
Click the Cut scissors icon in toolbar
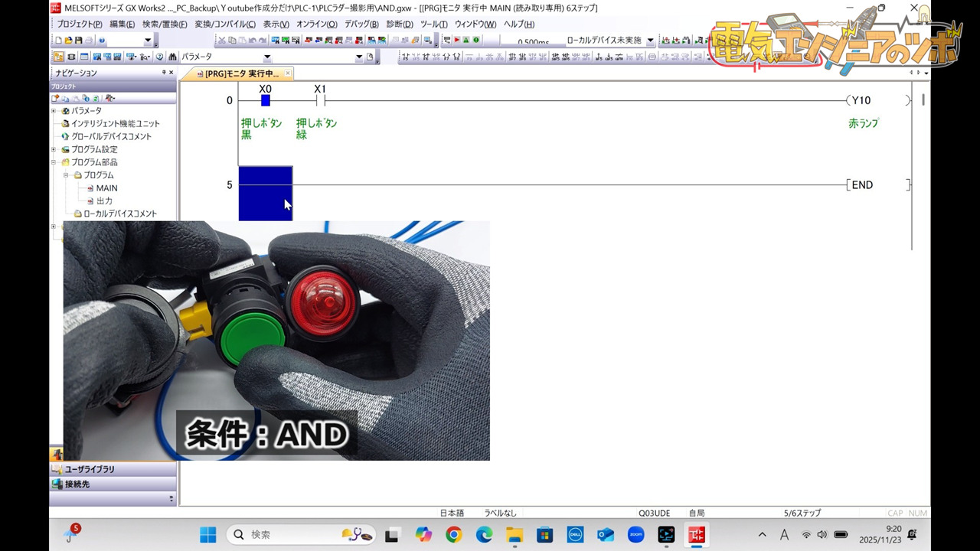click(222, 40)
